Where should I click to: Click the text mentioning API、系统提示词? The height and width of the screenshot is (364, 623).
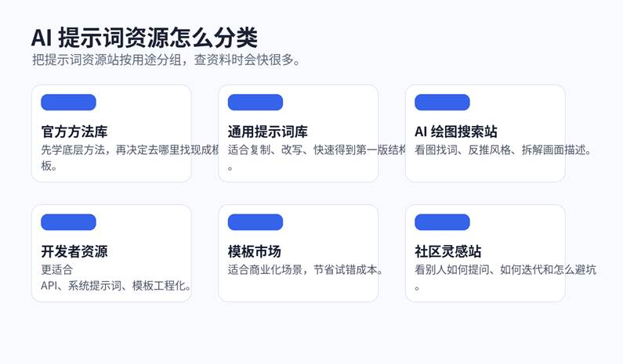(x=116, y=286)
